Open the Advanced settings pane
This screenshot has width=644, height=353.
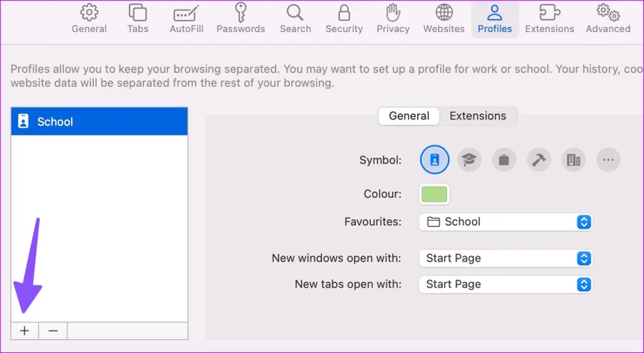(607, 19)
